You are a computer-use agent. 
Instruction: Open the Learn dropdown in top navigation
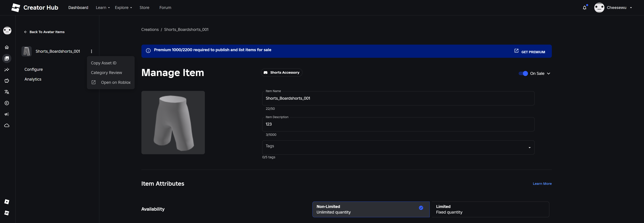(x=103, y=8)
